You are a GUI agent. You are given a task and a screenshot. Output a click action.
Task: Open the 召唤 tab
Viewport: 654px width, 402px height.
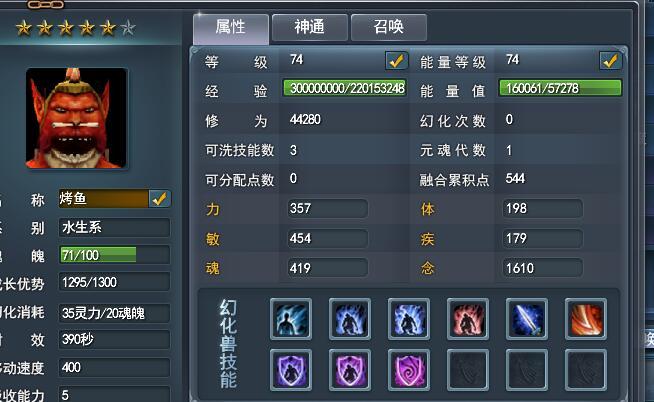[x=389, y=28]
